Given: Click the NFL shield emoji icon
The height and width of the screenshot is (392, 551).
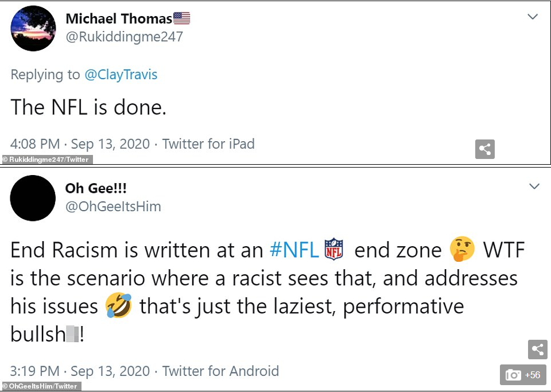Looking at the screenshot, I should tap(333, 250).
